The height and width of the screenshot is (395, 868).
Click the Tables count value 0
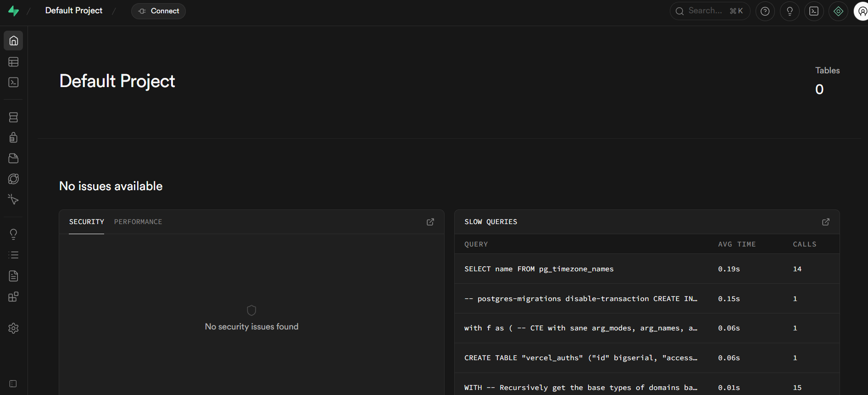click(819, 89)
